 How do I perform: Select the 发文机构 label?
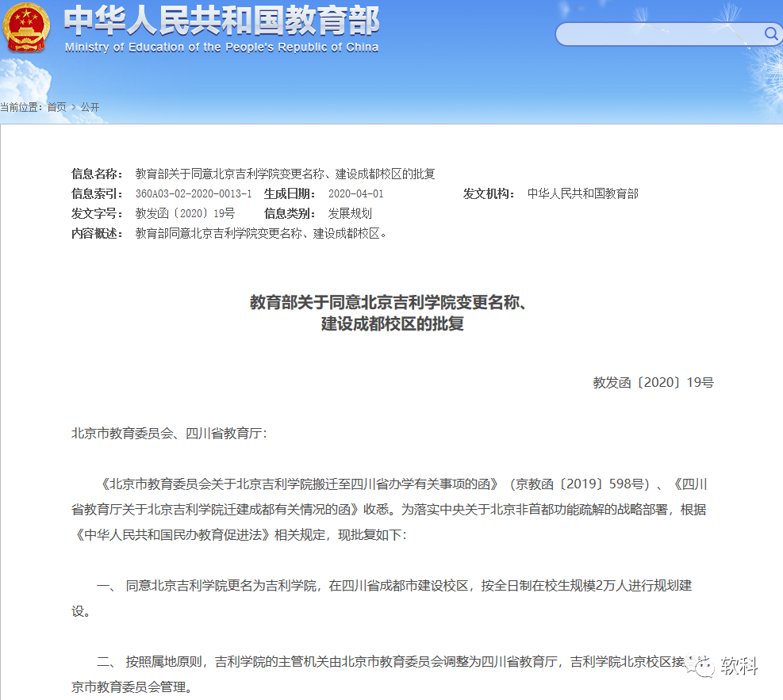coord(489,193)
